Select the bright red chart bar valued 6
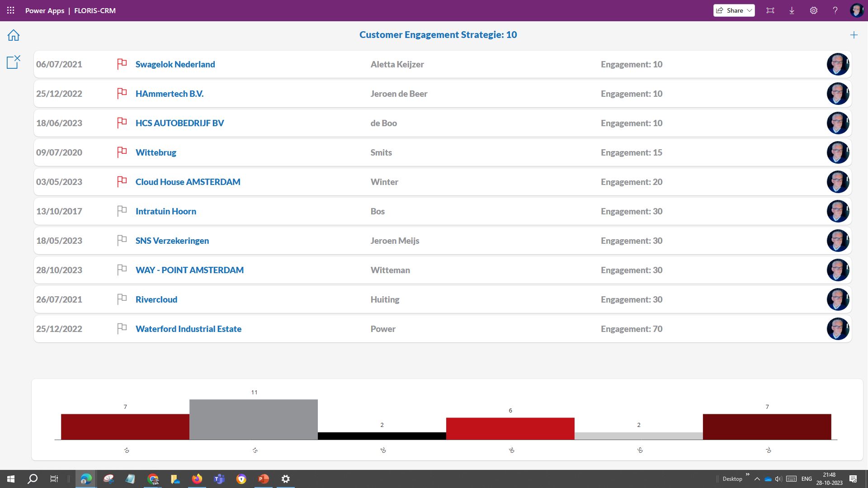The height and width of the screenshot is (488, 868). (510, 428)
